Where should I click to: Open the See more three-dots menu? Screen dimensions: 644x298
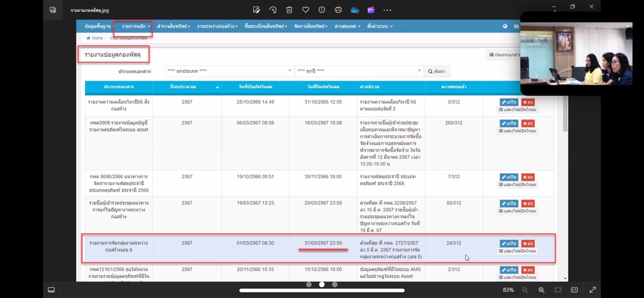(x=387, y=10)
